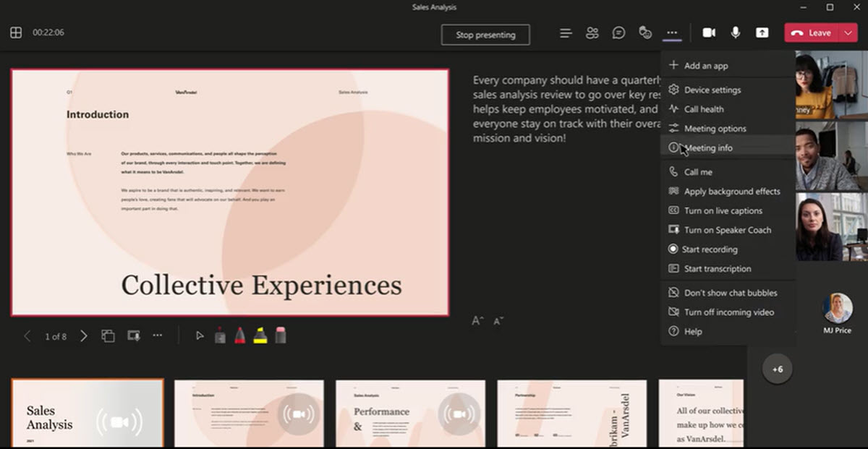This screenshot has height=449, width=868.
Task: Pick the eraser annotation tool
Action: pos(281,335)
